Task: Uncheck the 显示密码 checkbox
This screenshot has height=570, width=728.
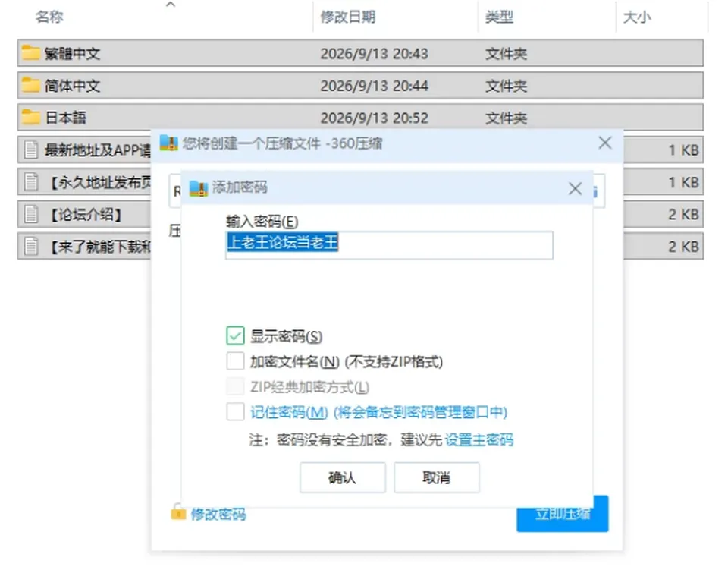Action: [235, 335]
